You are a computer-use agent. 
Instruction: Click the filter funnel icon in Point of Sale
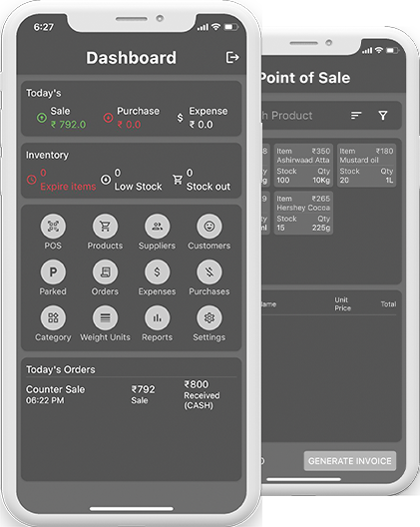pos(383,116)
